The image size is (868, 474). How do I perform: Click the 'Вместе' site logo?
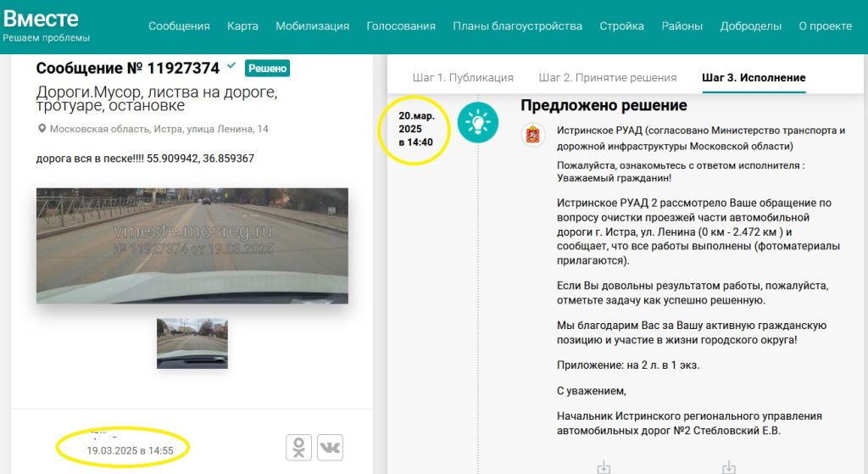pos(41,19)
